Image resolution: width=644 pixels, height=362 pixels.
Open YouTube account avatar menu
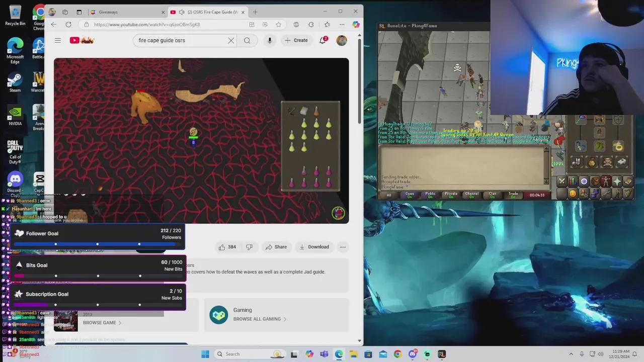(x=342, y=40)
